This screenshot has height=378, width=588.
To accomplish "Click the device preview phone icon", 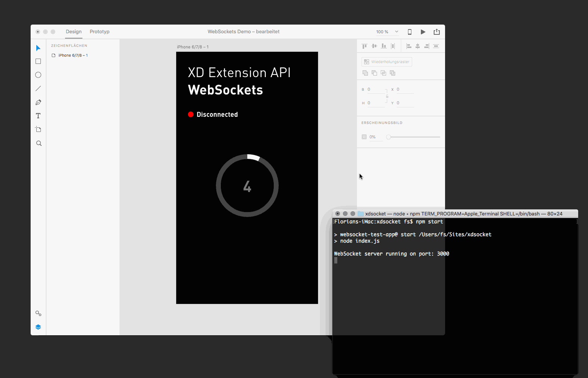I will pyautogui.click(x=410, y=32).
